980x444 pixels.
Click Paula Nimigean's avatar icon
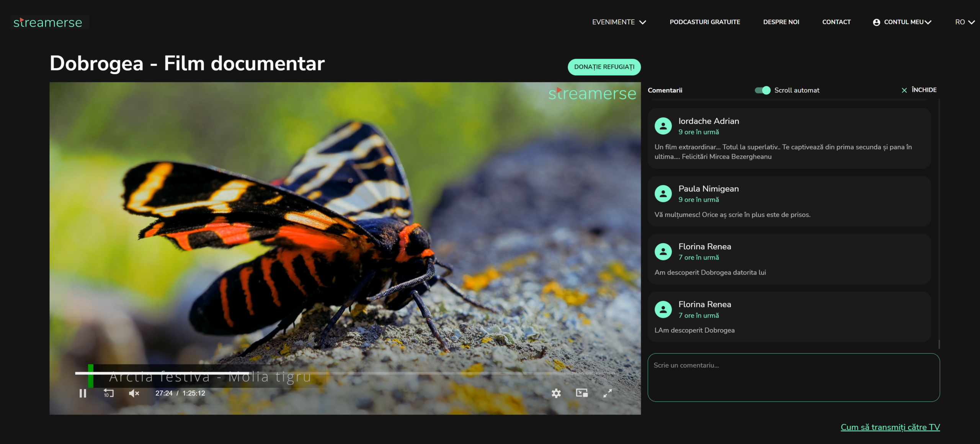663,194
